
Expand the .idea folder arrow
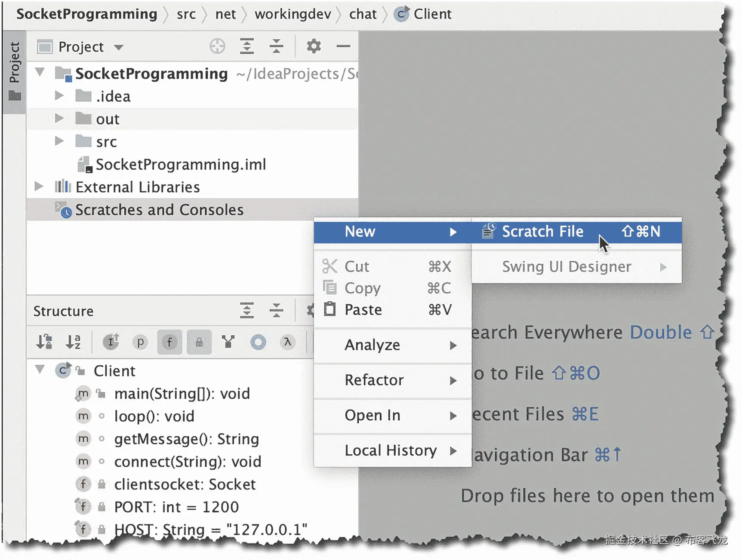coord(59,95)
